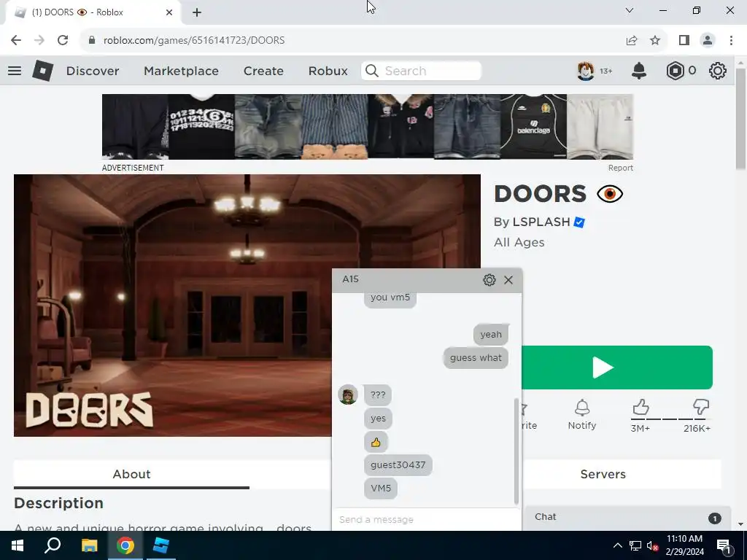
Task: Open Chrome's three-dot menu
Action: pyautogui.click(x=731, y=41)
